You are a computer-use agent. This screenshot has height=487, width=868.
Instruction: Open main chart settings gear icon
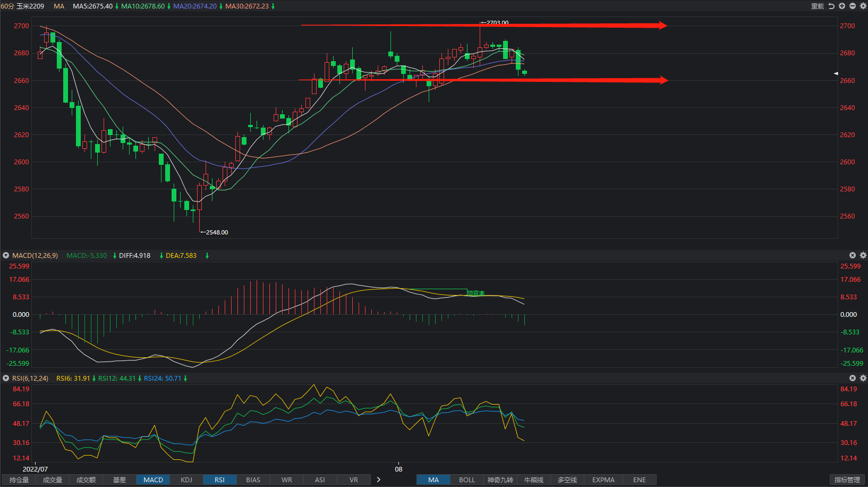863,6
